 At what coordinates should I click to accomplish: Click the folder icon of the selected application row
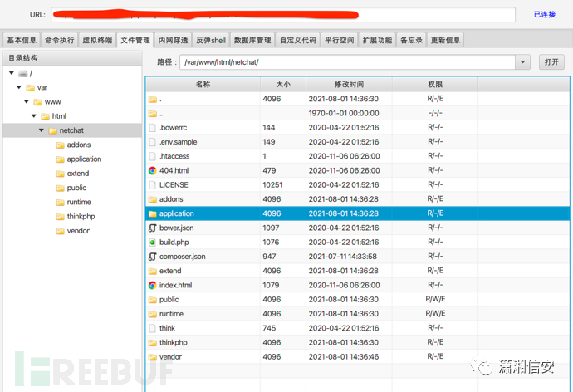[x=153, y=213]
